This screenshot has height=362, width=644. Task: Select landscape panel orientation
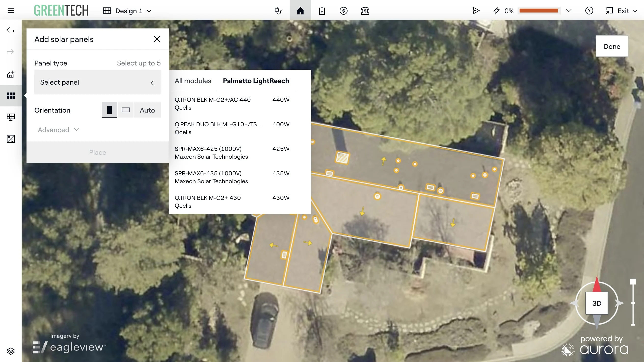click(x=125, y=110)
